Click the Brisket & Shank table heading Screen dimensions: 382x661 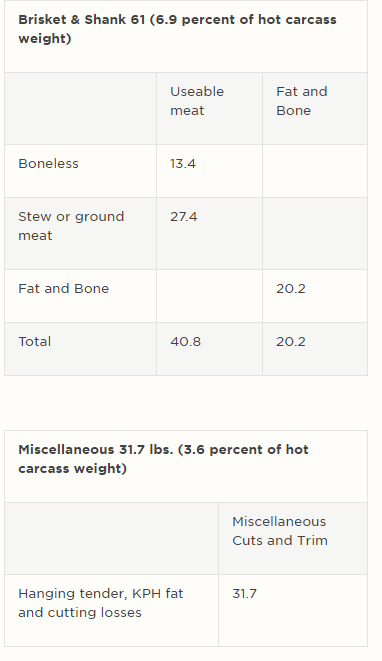pyautogui.click(x=177, y=29)
